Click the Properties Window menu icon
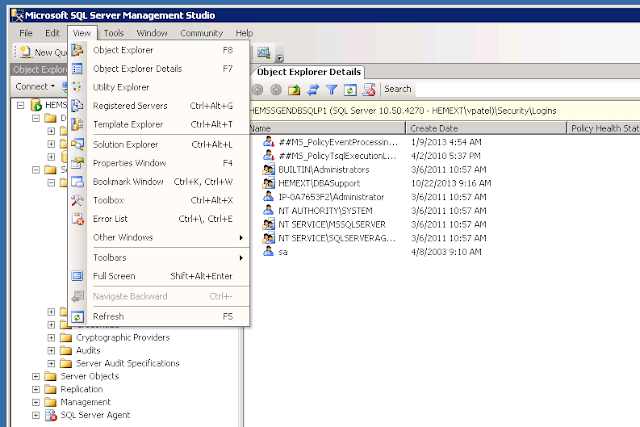640x427 pixels. point(77,163)
